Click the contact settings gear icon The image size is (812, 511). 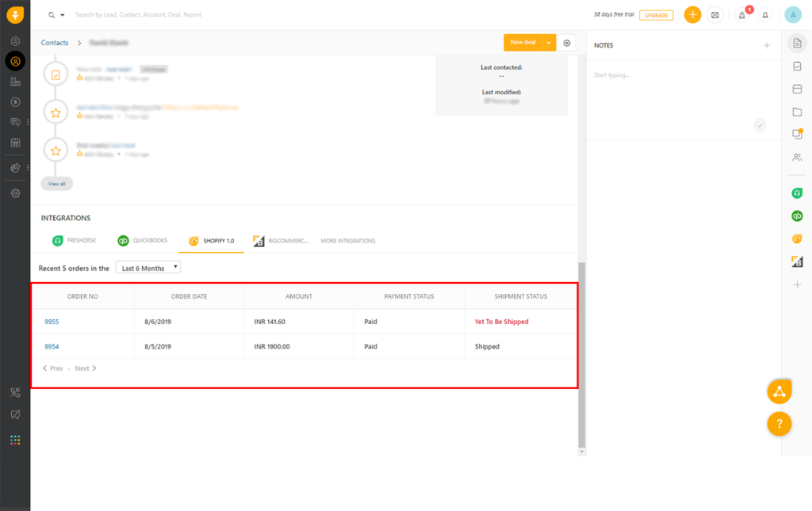(x=567, y=43)
